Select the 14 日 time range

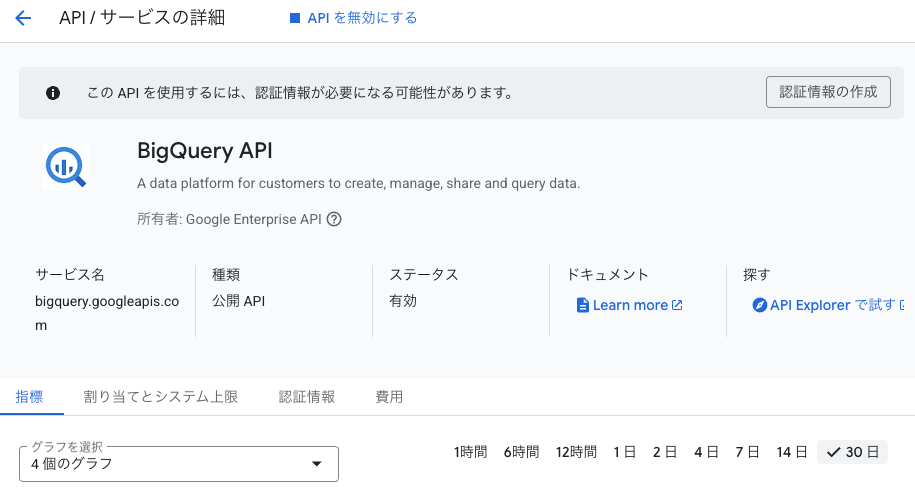pos(792,452)
